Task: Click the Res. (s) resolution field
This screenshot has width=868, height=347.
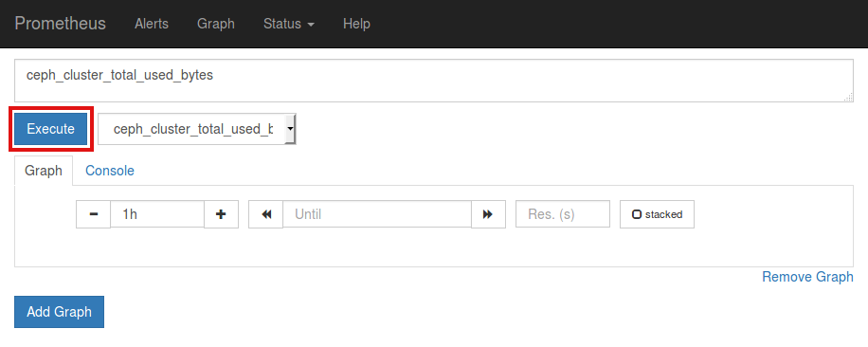Action: pyautogui.click(x=563, y=214)
